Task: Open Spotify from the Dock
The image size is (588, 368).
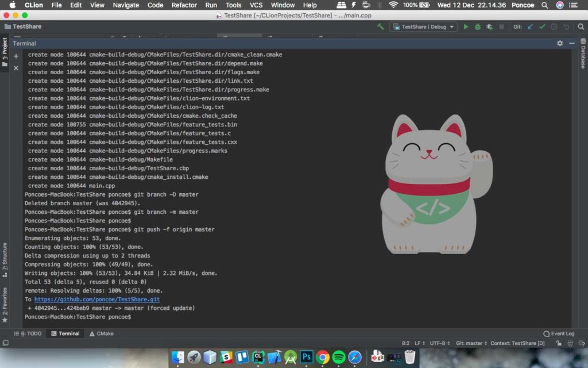Action: coord(339,357)
